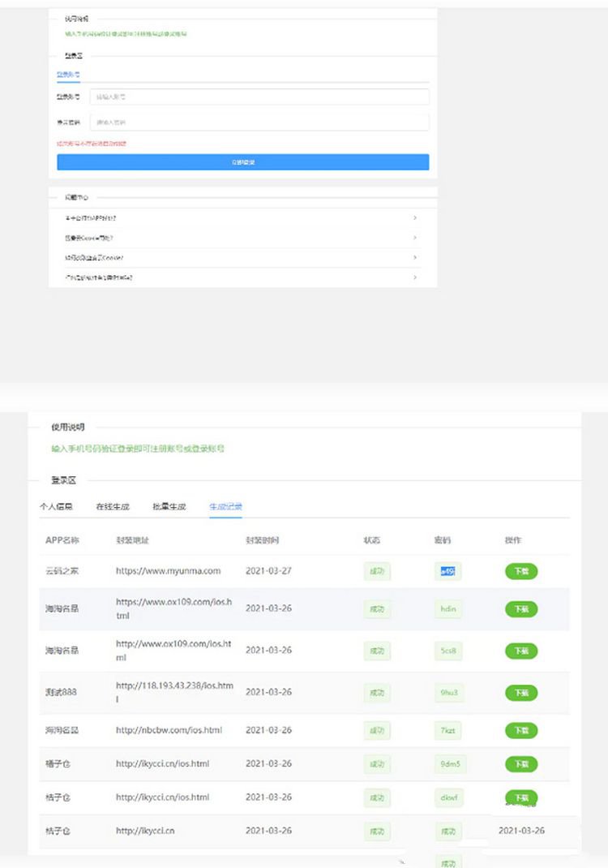The height and width of the screenshot is (868, 608).
Task: Click the 成功 status tag for 测试888
Action: [x=377, y=693]
